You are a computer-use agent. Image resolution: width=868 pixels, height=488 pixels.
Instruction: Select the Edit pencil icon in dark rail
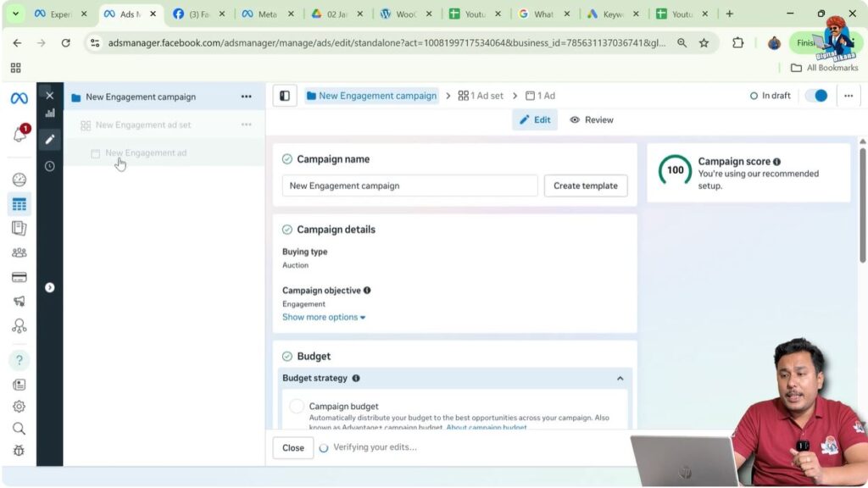coord(49,138)
